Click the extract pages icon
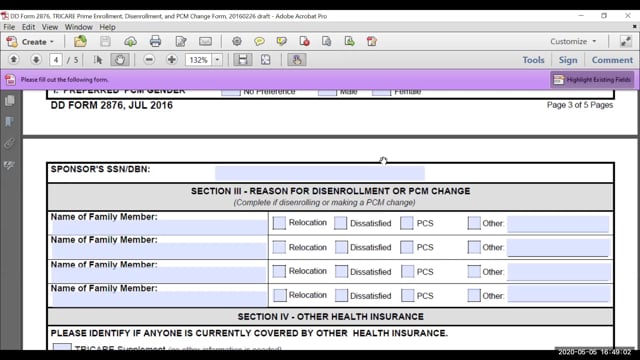The width and height of the screenshot is (640, 360). 327,41
